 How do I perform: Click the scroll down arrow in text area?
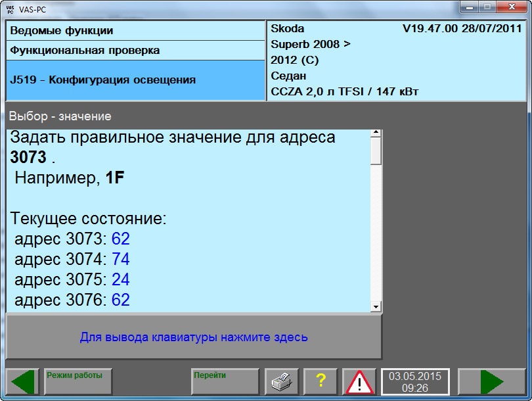[376, 307]
